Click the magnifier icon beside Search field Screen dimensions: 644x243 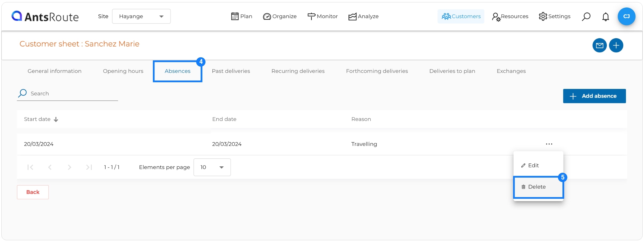tap(22, 93)
